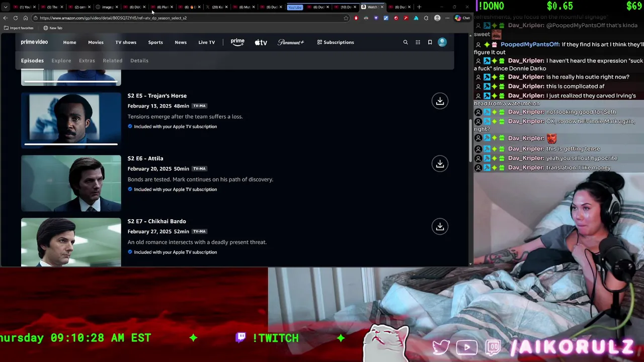
Task: Go to the browser home page
Action: pyautogui.click(x=26, y=18)
